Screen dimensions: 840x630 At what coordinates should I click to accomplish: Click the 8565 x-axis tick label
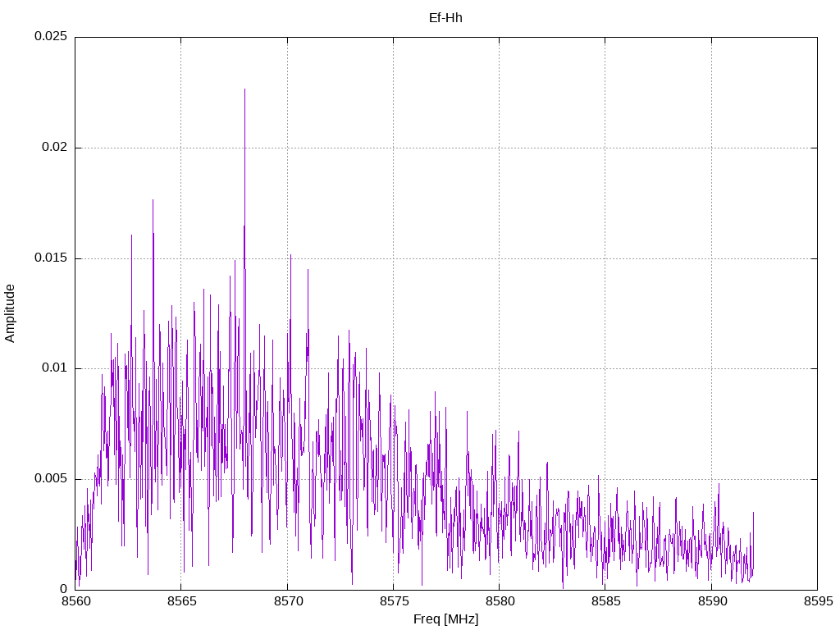[181, 601]
